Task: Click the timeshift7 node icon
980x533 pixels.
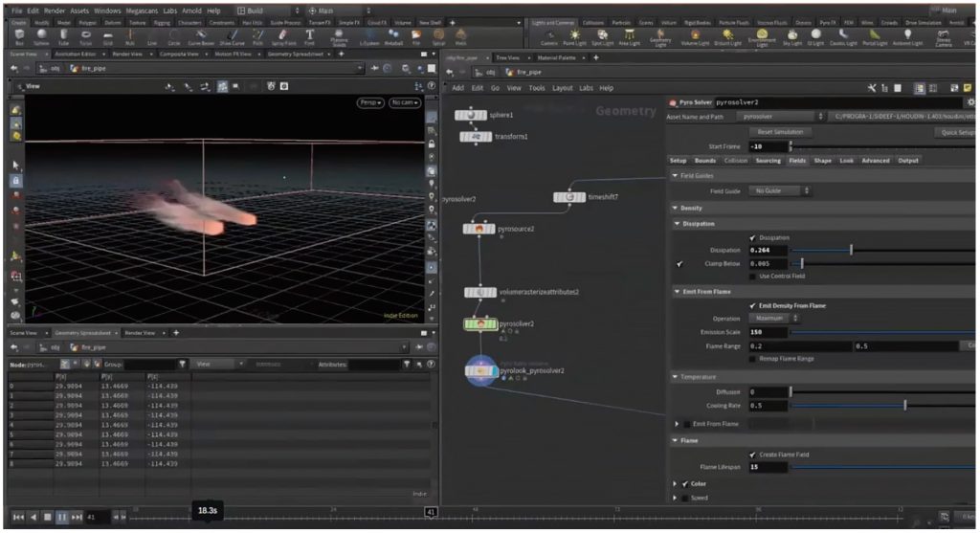Action: pyautogui.click(x=569, y=197)
